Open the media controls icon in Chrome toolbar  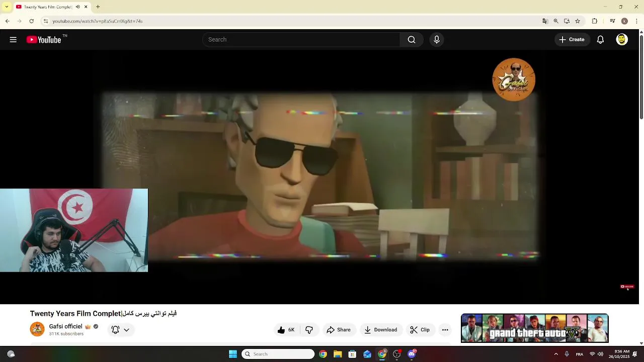[612, 21]
